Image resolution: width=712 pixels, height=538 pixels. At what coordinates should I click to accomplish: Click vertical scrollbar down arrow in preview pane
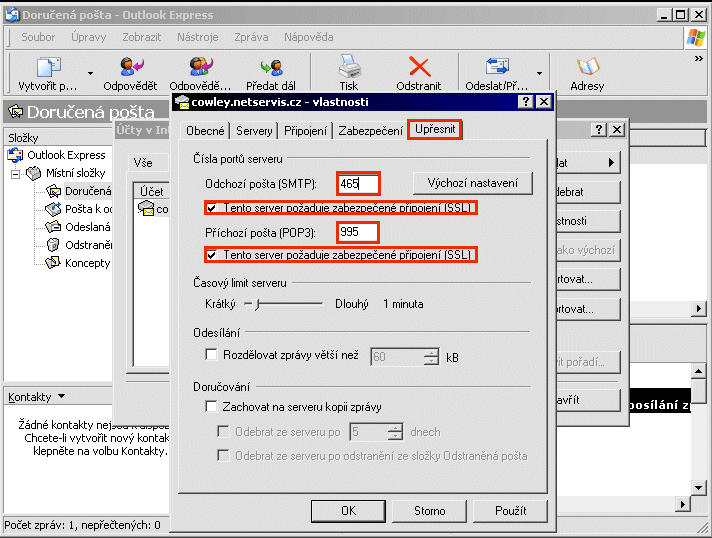tap(699, 488)
